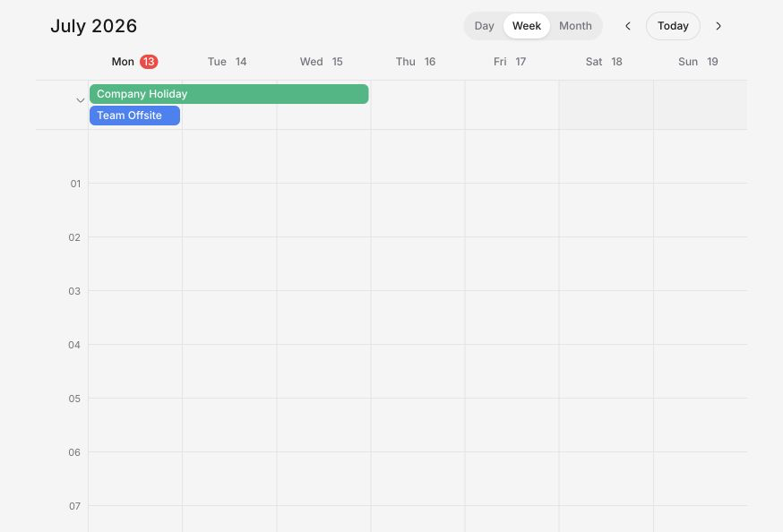Open the Company Holiday event
The width and height of the screenshot is (783, 532).
(228, 94)
